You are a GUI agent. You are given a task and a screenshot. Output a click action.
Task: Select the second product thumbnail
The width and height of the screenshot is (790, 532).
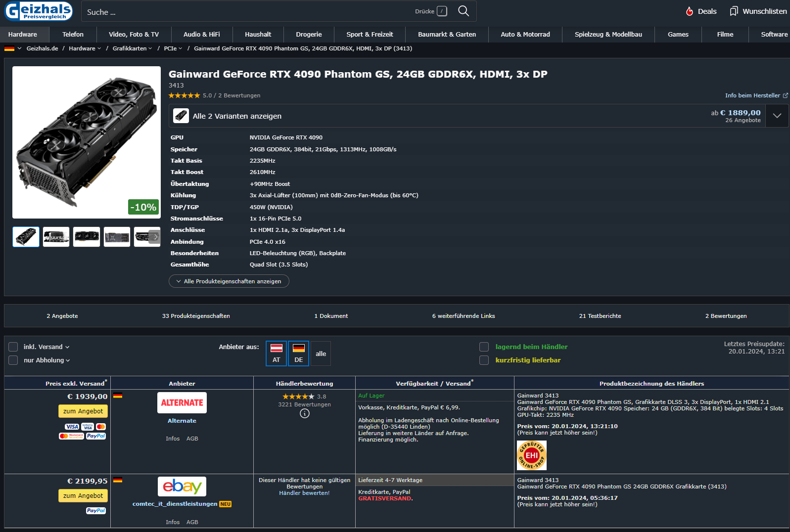pyautogui.click(x=56, y=237)
